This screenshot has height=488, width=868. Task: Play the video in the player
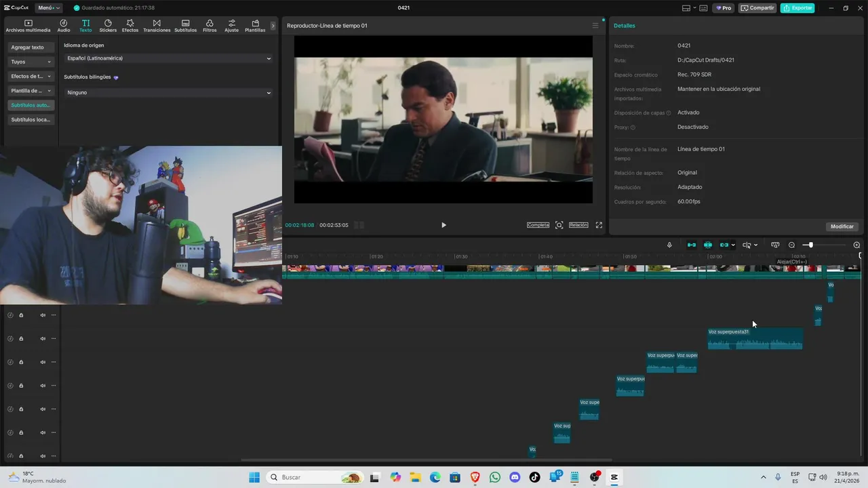[443, 225]
